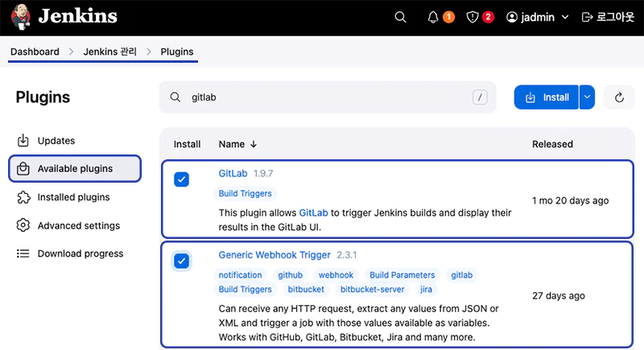Click the jira tag
The image size is (644, 350).
pos(426,290)
